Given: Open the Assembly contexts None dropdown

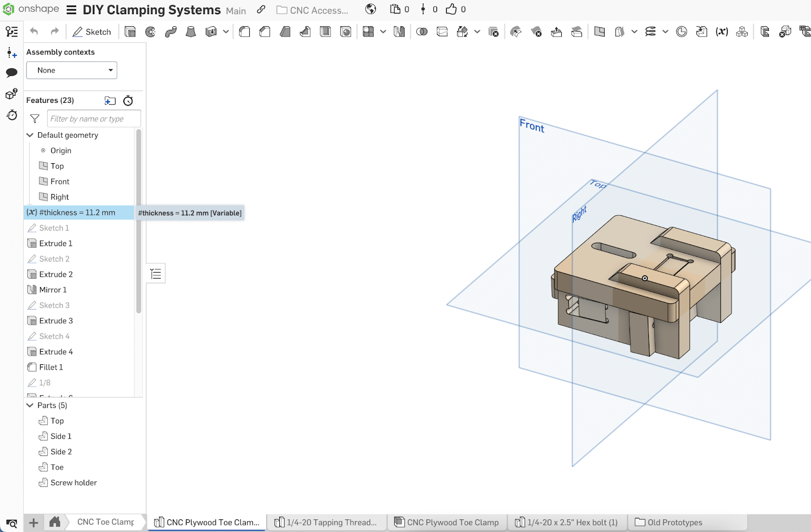Looking at the screenshot, I should pyautogui.click(x=71, y=70).
